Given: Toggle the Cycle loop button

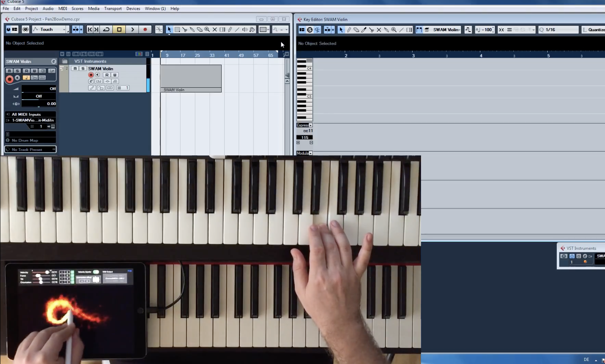Looking at the screenshot, I should (107, 29).
